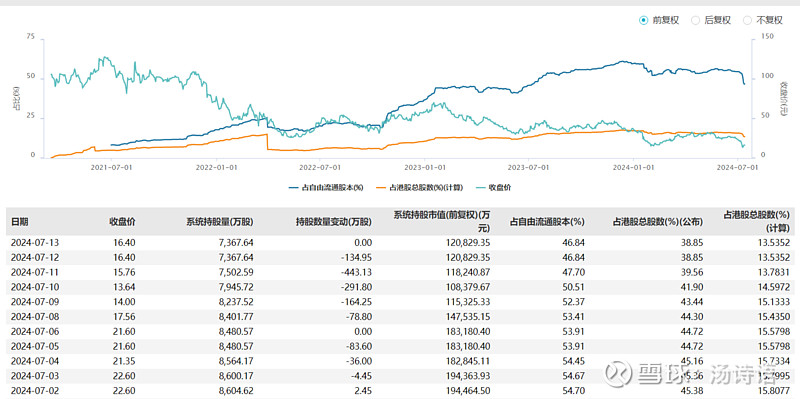This screenshot has width=800, height=399.
Task: Select the 前复权 radio option
Action: pos(660,20)
